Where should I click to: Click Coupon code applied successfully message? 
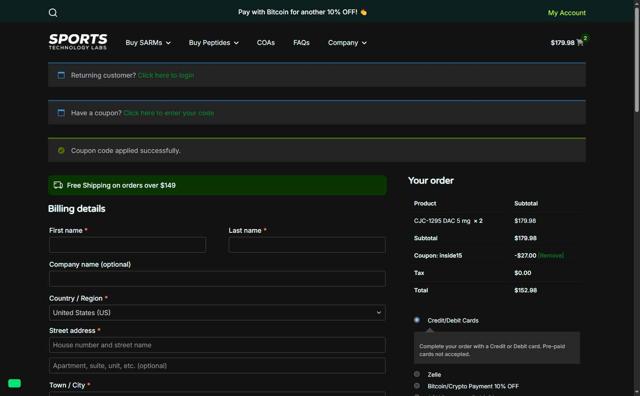tap(125, 150)
